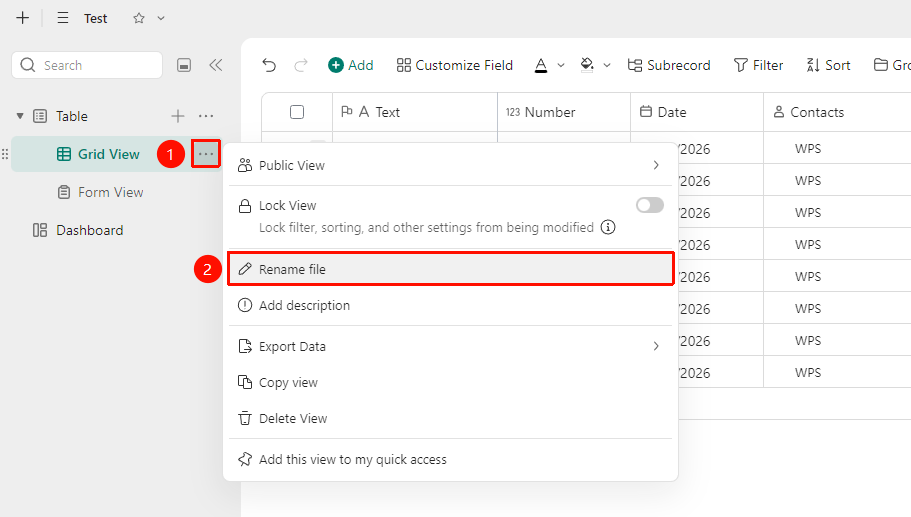Screen dimensions: 911x517
Task: Click the panel layout icon beside Search
Action: tap(184, 65)
